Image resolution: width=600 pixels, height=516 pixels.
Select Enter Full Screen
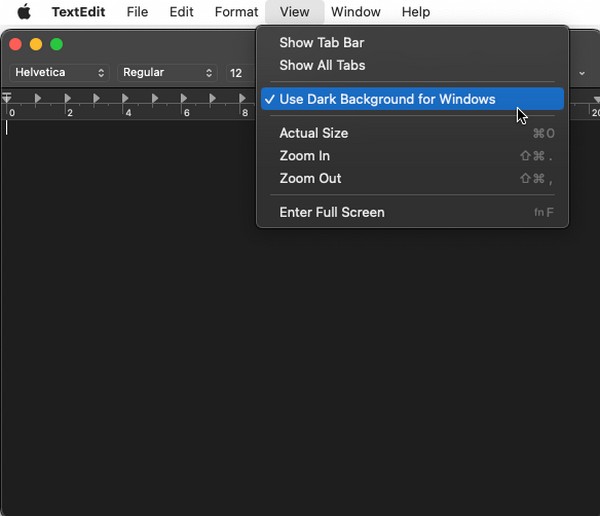pyautogui.click(x=412, y=212)
